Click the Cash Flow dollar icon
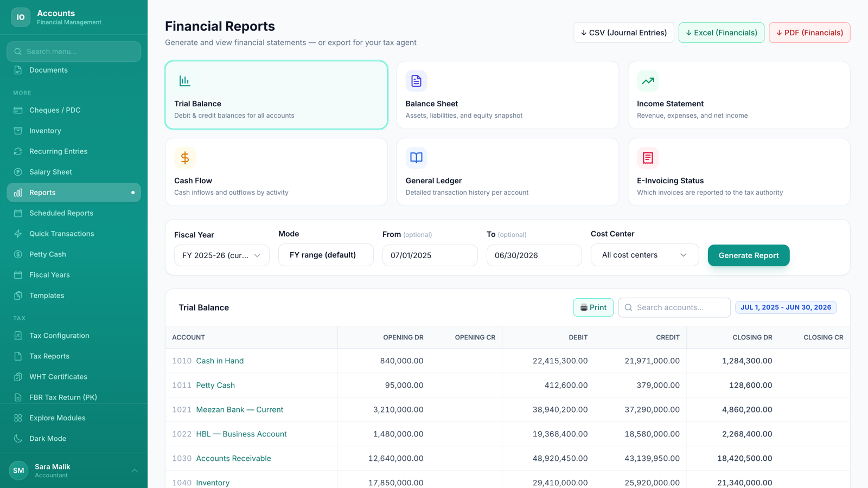The width and height of the screenshot is (868, 488). [185, 158]
